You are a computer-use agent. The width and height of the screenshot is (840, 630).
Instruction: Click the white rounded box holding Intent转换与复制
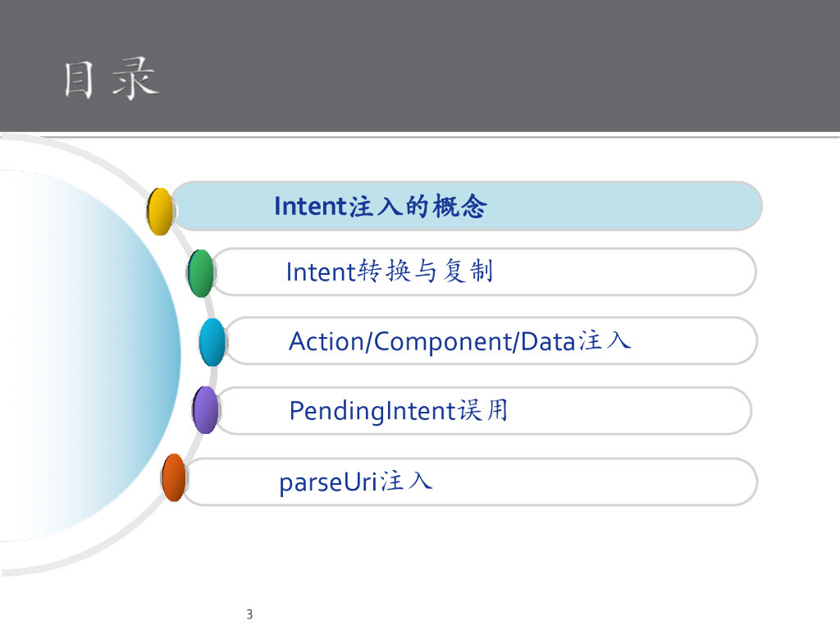coord(623,272)
